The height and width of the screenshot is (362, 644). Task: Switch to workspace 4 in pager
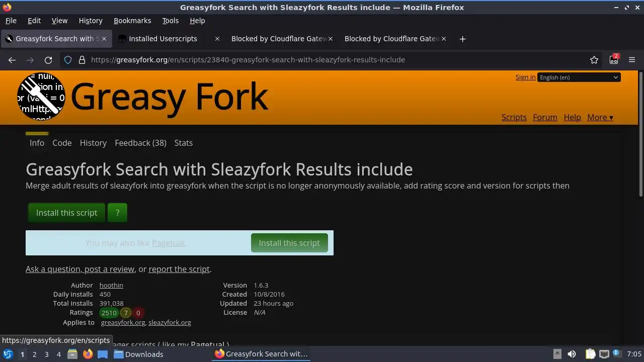(58, 354)
